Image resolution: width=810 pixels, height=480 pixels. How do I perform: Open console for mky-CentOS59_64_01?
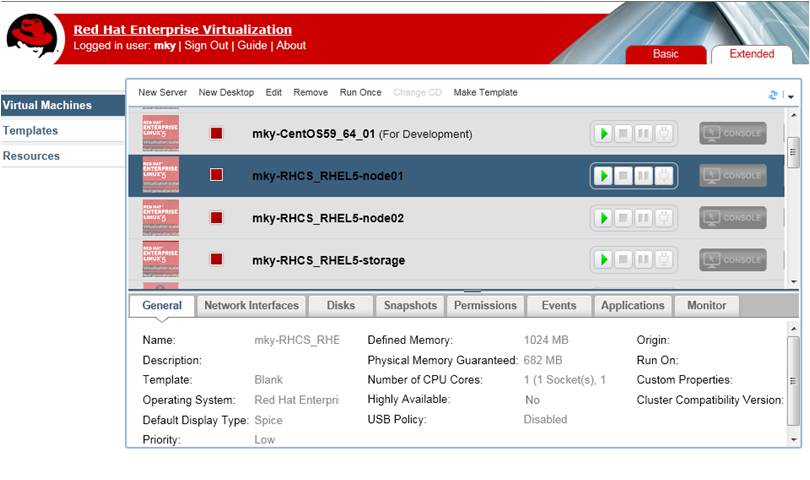[x=733, y=133]
